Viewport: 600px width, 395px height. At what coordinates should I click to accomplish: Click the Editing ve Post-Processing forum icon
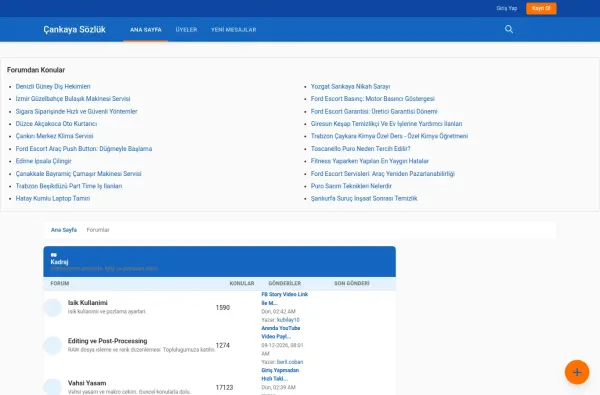[x=52, y=345]
